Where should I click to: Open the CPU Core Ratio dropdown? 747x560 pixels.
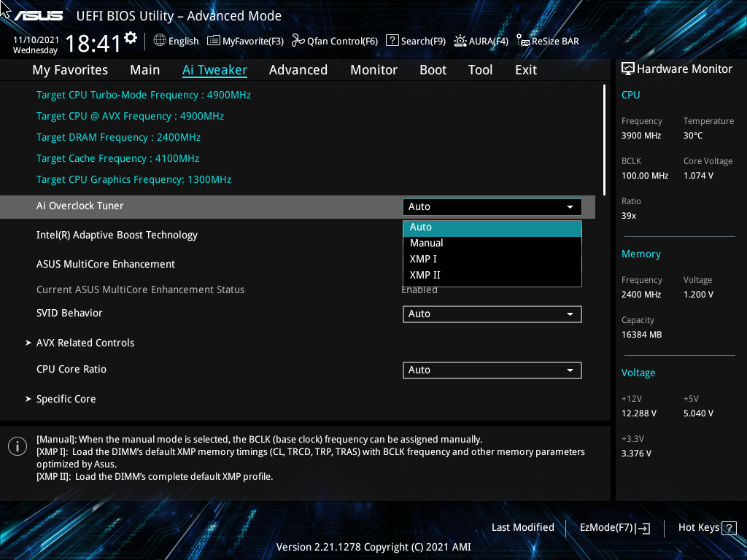click(x=492, y=370)
